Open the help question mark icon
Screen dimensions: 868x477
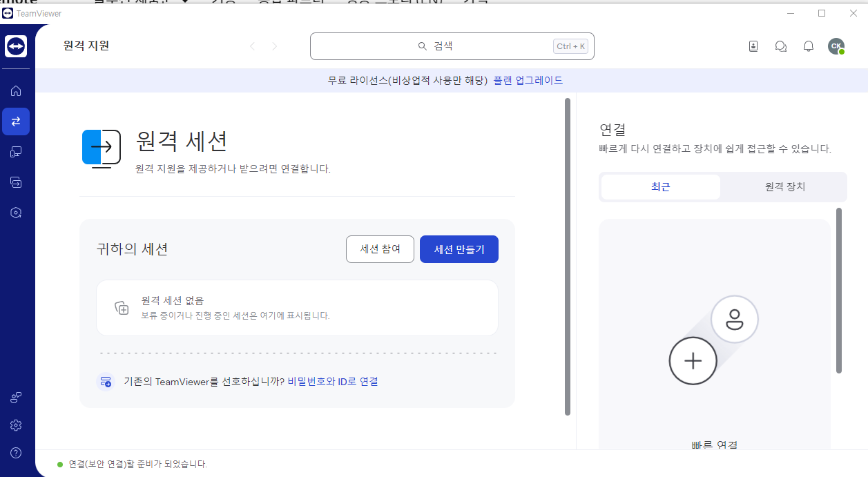tap(15, 452)
